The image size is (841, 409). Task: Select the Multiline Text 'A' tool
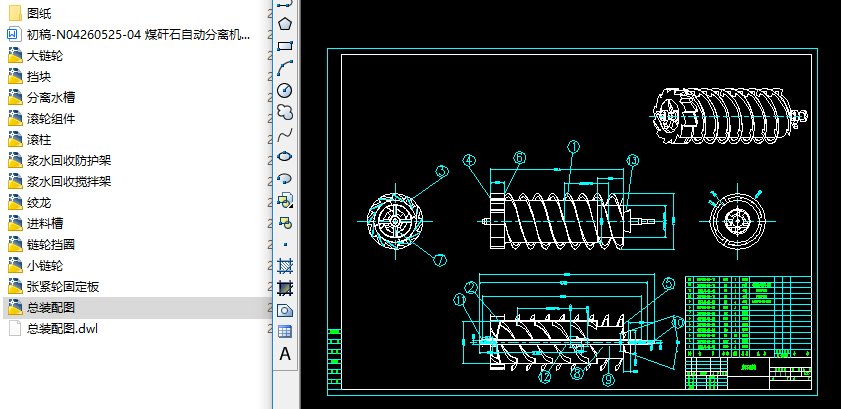(285, 354)
